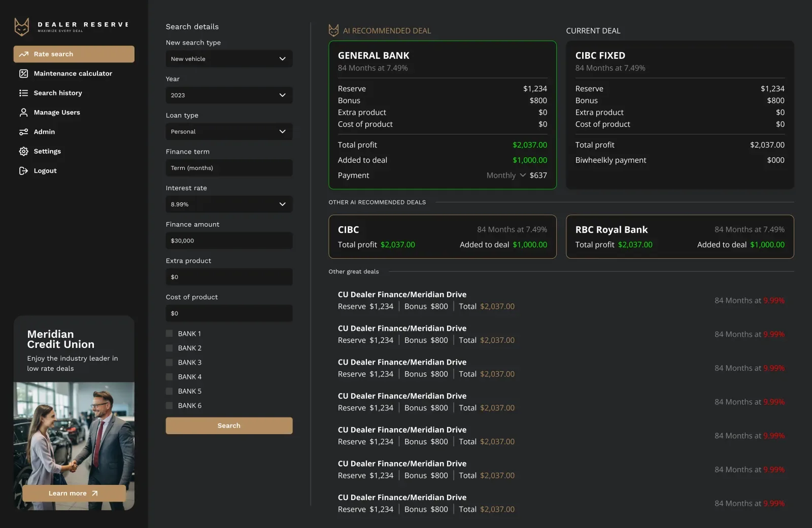812x528 pixels.
Task: Click the Settings gear icon
Action: click(23, 151)
